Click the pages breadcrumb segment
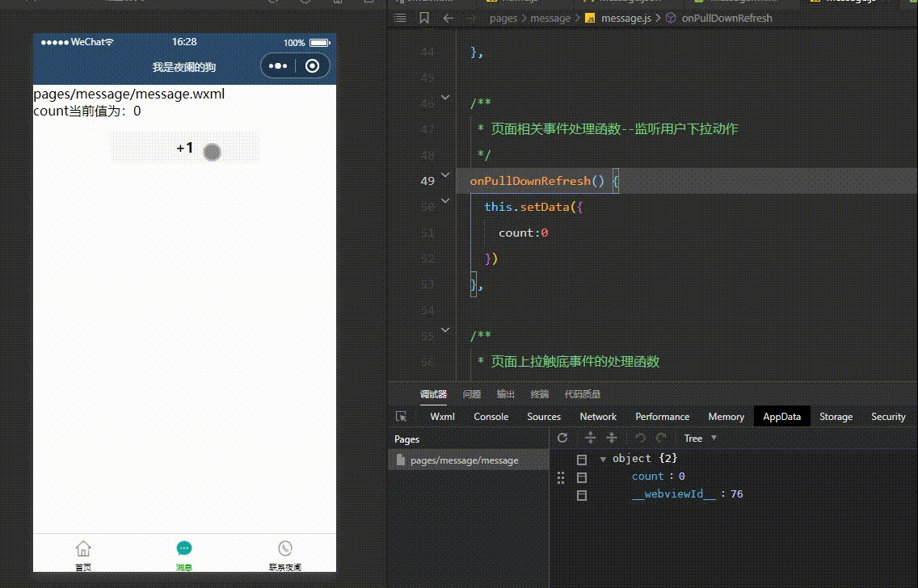918x588 pixels. (503, 18)
